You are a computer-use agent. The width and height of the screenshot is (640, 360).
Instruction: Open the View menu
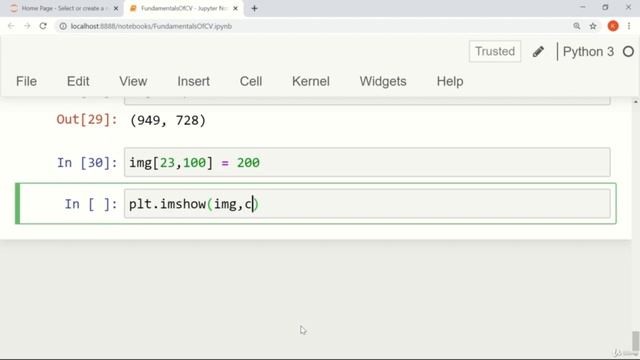tap(133, 81)
